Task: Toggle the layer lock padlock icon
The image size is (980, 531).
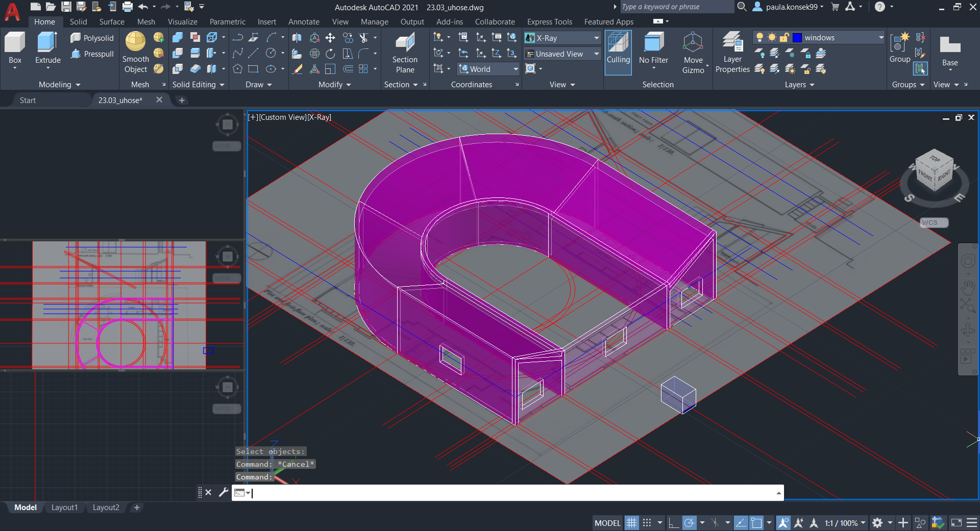Action: [785, 37]
